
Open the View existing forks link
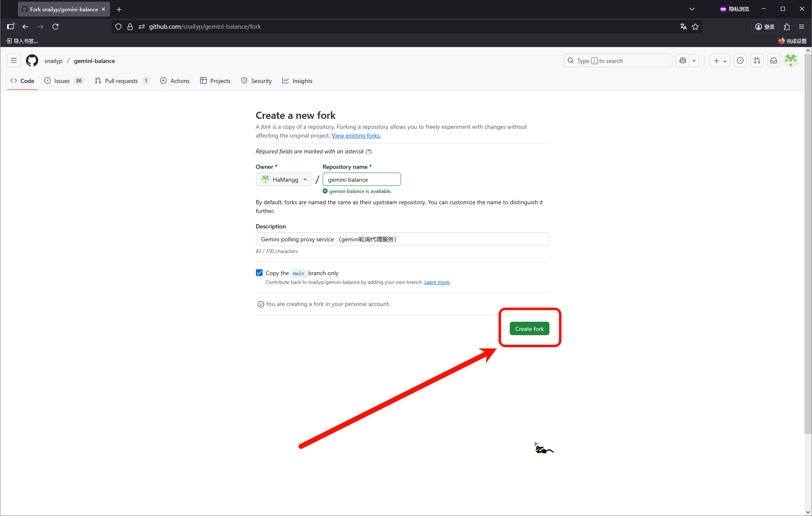pyautogui.click(x=356, y=135)
